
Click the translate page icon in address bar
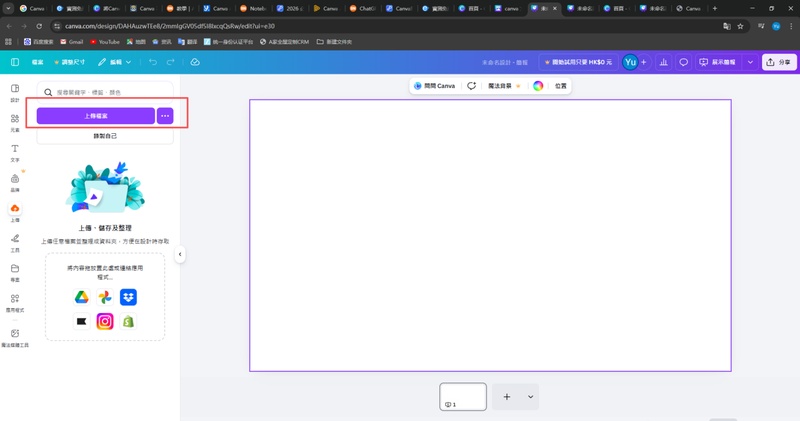coord(727,26)
